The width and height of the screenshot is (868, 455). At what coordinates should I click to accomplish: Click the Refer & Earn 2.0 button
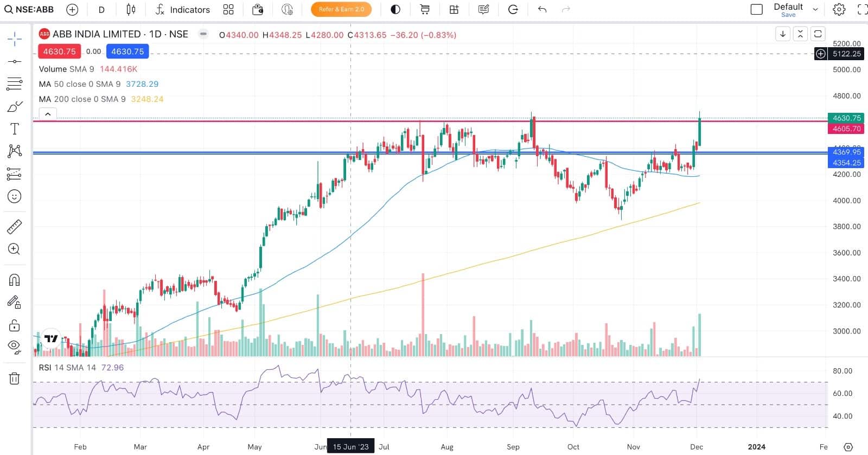[x=341, y=9]
